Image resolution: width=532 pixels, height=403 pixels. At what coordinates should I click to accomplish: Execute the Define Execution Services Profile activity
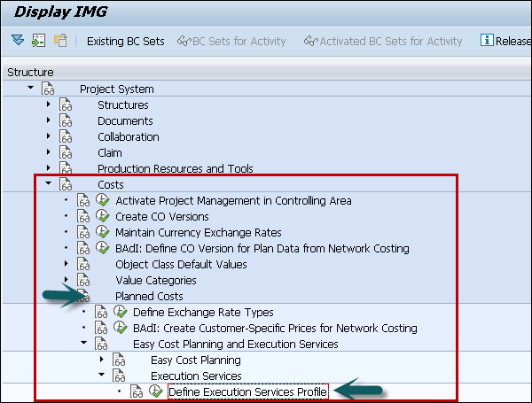click(156, 391)
